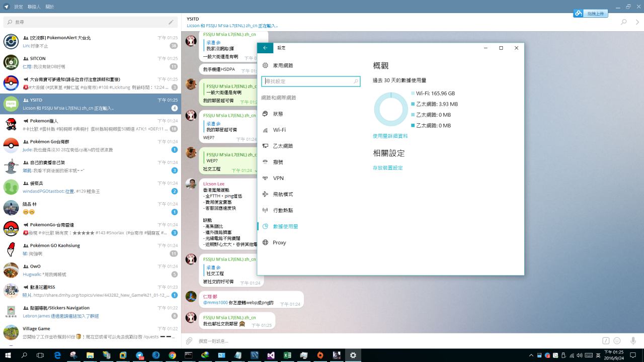Open the 關於 menu
Viewport: 644px width, 362px height.
50,7
